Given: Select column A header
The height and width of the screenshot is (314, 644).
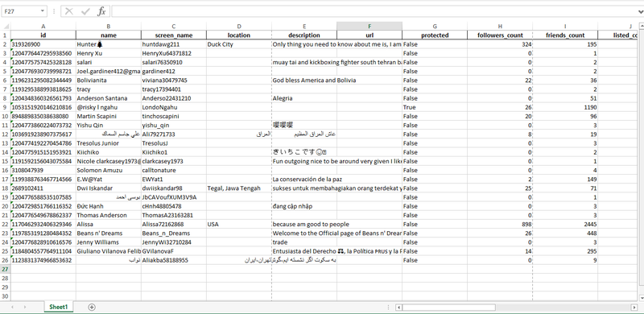Looking at the screenshot, I should (x=43, y=27).
